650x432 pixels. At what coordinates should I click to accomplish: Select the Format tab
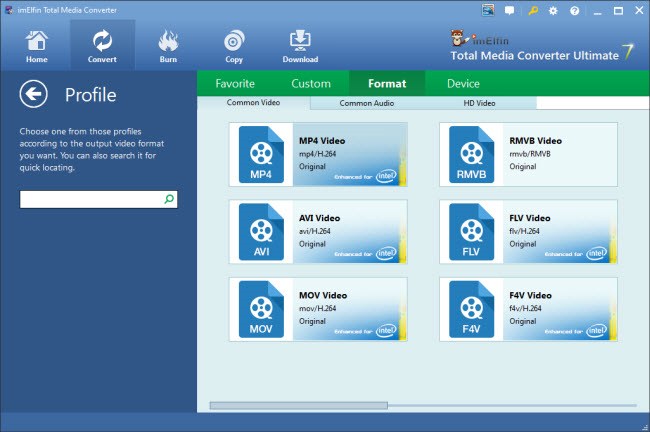387,84
